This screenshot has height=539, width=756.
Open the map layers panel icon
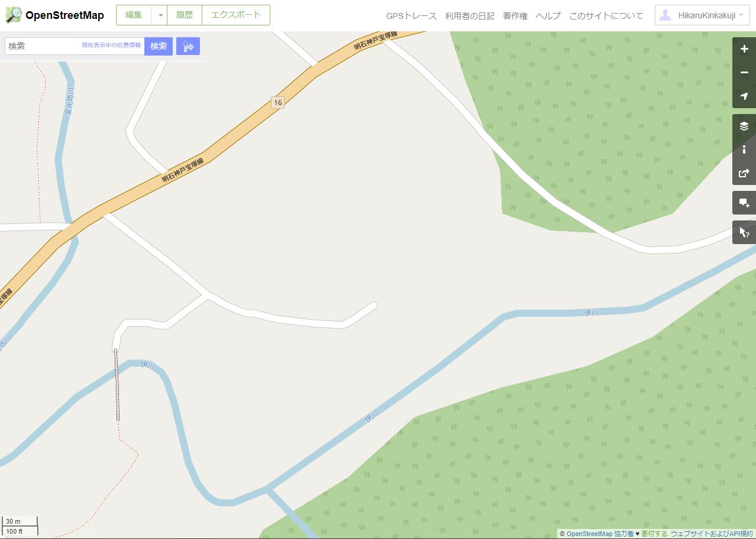[744, 126]
